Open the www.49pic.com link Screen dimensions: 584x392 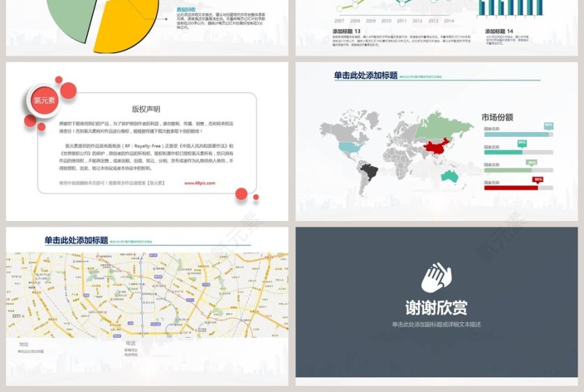(x=200, y=183)
